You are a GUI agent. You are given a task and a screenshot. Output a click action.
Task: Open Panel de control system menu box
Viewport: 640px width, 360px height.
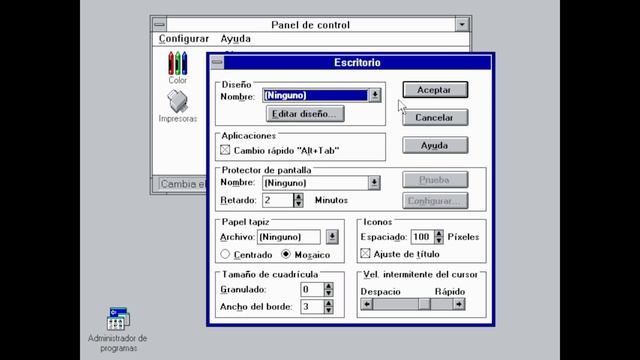tap(159, 24)
